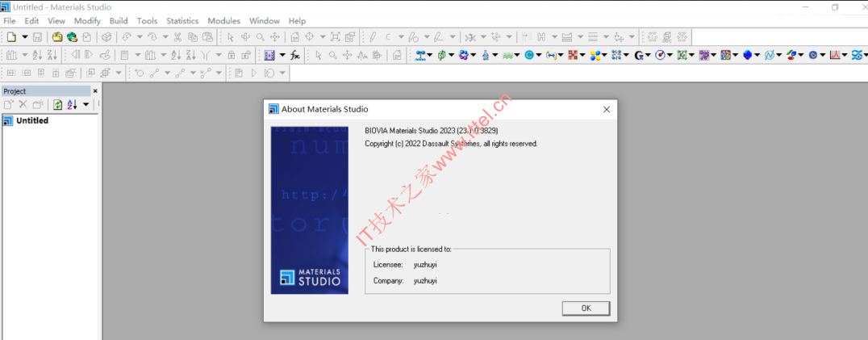Click the yellow and blue spheres module icon

tap(595, 55)
